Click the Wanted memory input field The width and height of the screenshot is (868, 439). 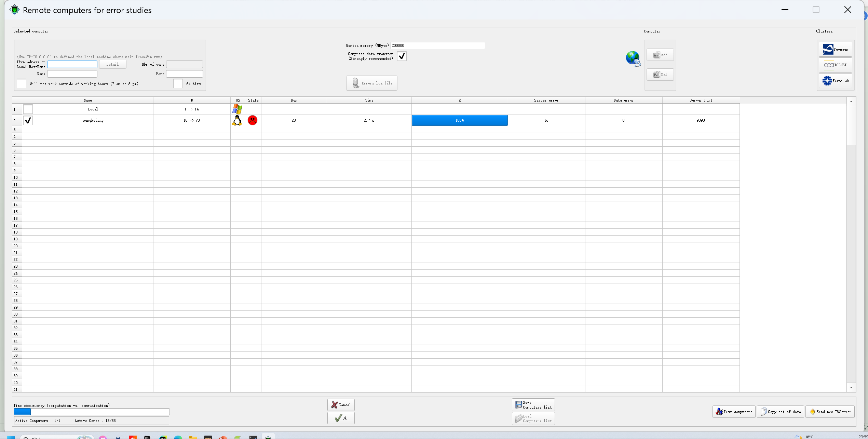pyautogui.click(x=437, y=45)
